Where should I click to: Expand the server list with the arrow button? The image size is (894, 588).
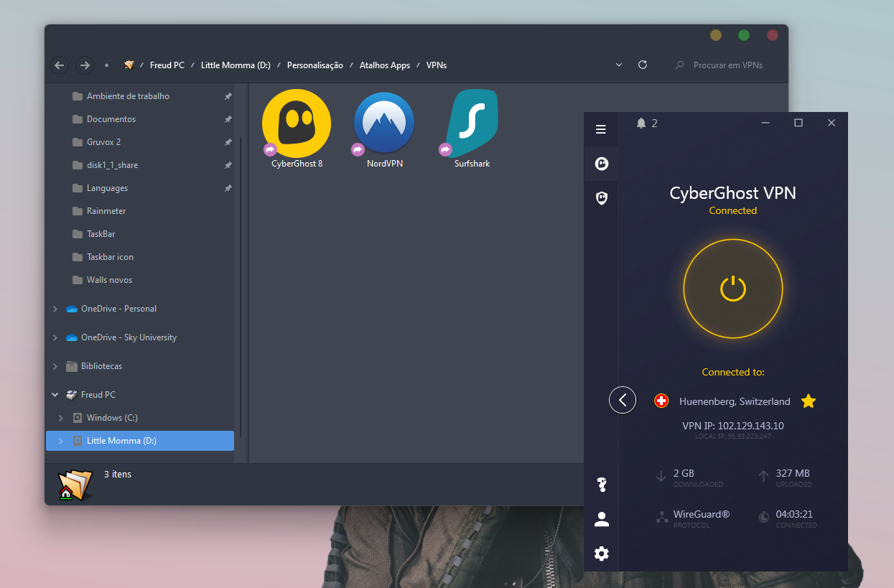pyautogui.click(x=623, y=400)
